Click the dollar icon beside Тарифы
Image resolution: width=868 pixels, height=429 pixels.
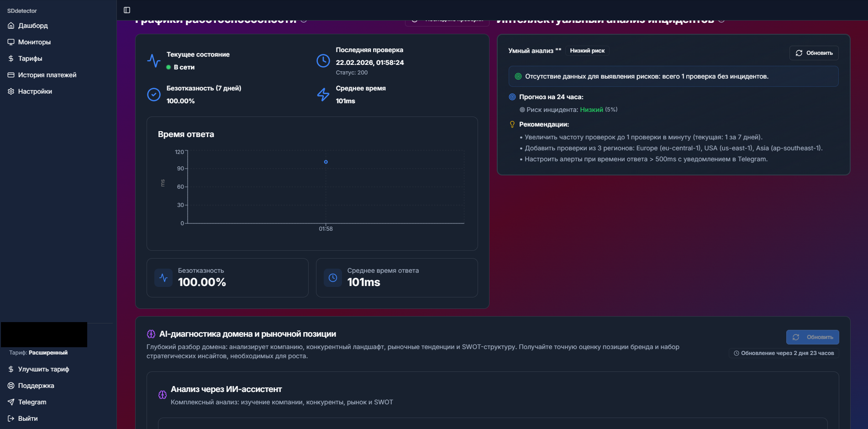(11, 58)
